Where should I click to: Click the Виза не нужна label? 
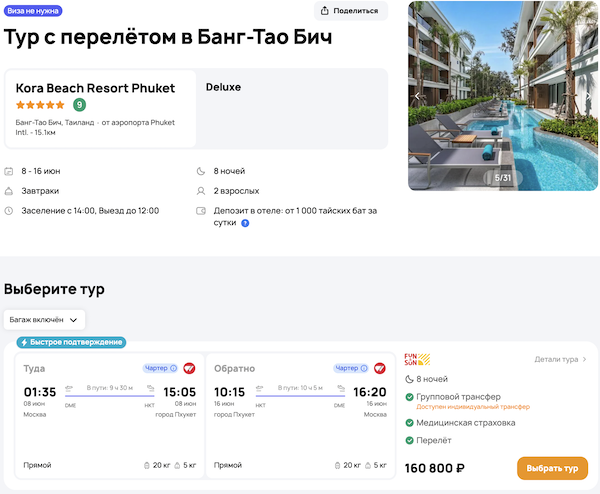click(34, 11)
